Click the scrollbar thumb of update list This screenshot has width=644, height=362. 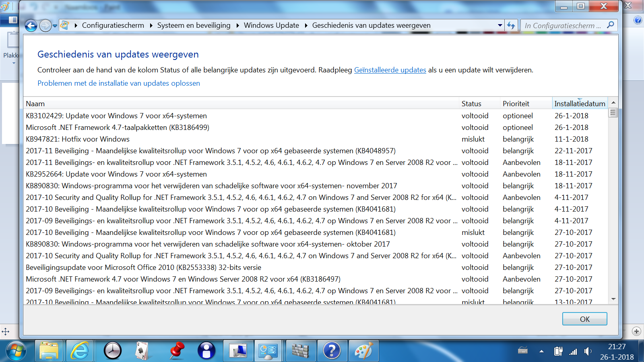[613, 113]
